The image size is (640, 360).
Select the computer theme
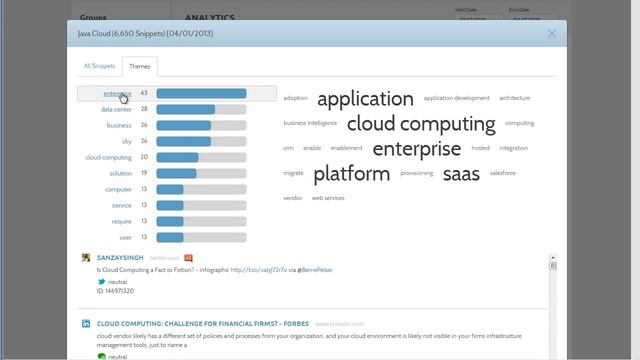[x=118, y=189]
